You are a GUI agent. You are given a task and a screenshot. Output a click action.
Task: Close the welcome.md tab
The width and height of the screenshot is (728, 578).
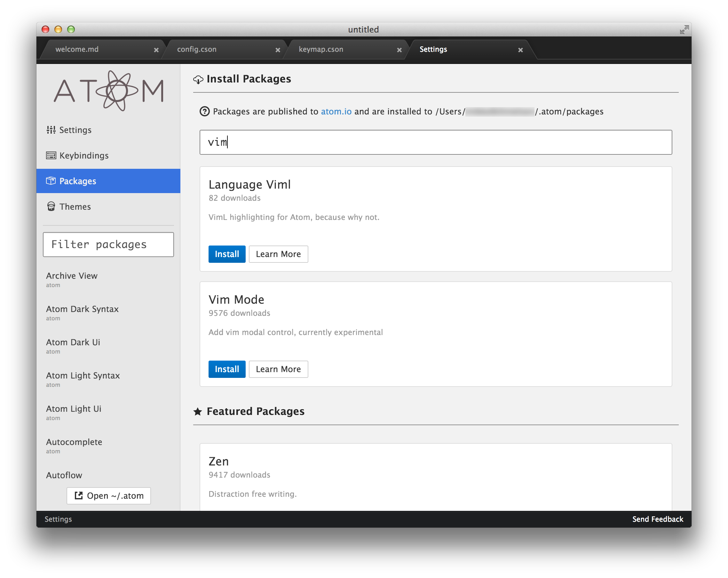tap(156, 50)
